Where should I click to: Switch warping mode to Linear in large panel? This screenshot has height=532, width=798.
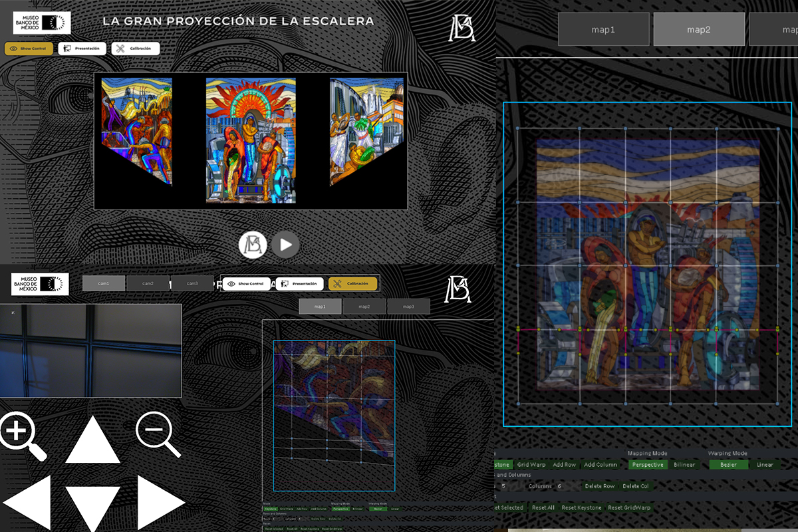[x=765, y=465]
